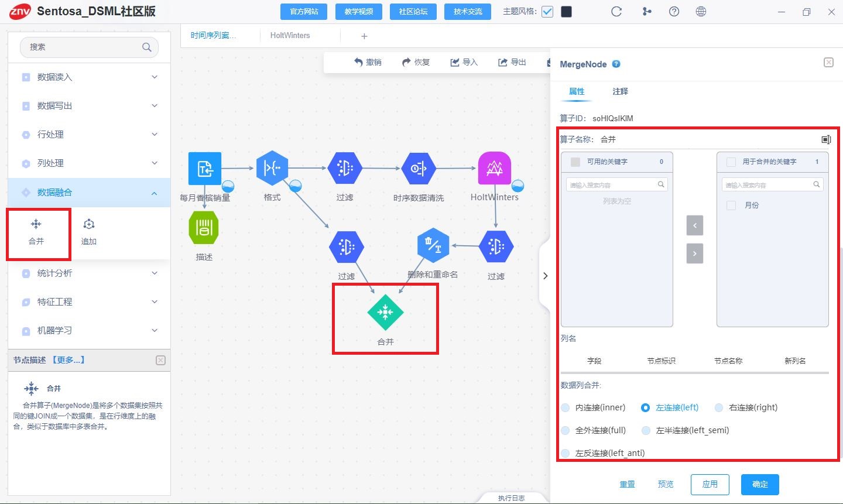Click 重置 reset link
The height and width of the screenshot is (504, 843).
click(x=627, y=484)
